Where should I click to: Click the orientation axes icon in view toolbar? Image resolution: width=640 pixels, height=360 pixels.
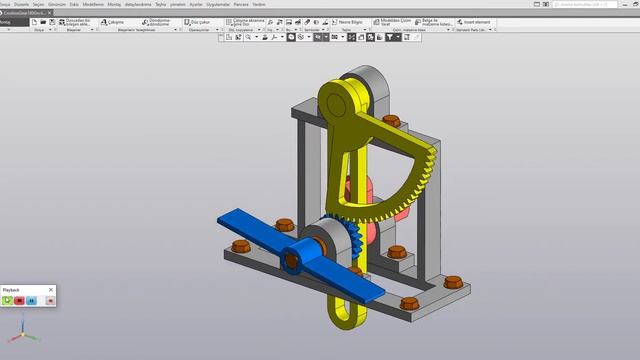pyautogui.click(x=274, y=37)
